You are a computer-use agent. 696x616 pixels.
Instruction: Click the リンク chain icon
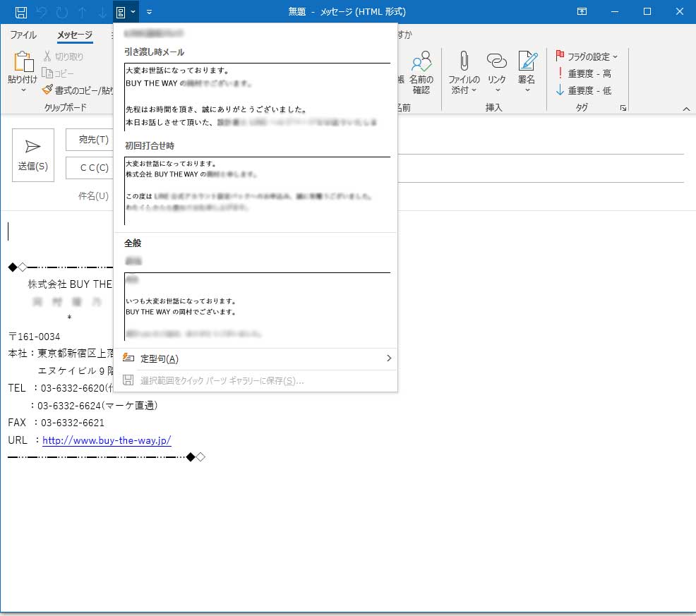[497, 61]
